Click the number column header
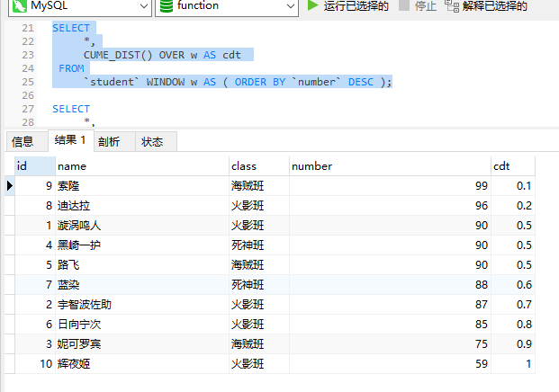This screenshot has height=392, width=559. [390, 166]
